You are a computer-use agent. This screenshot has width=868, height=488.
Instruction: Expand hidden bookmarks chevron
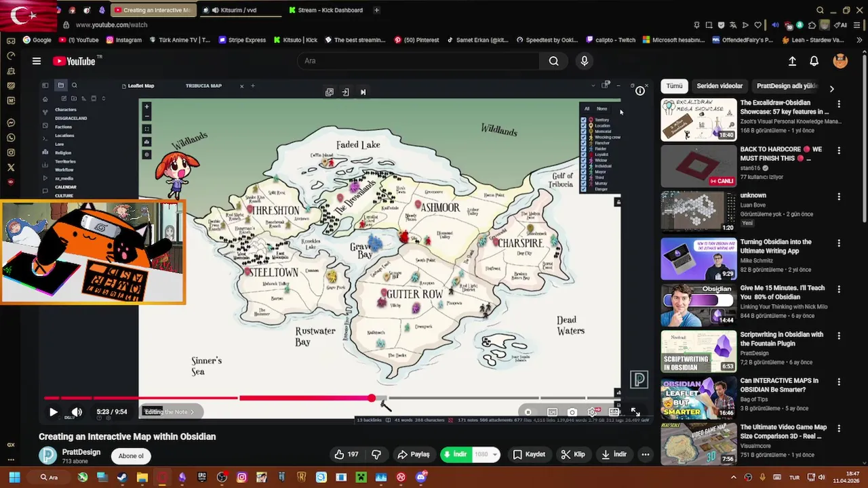(x=861, y=40)
